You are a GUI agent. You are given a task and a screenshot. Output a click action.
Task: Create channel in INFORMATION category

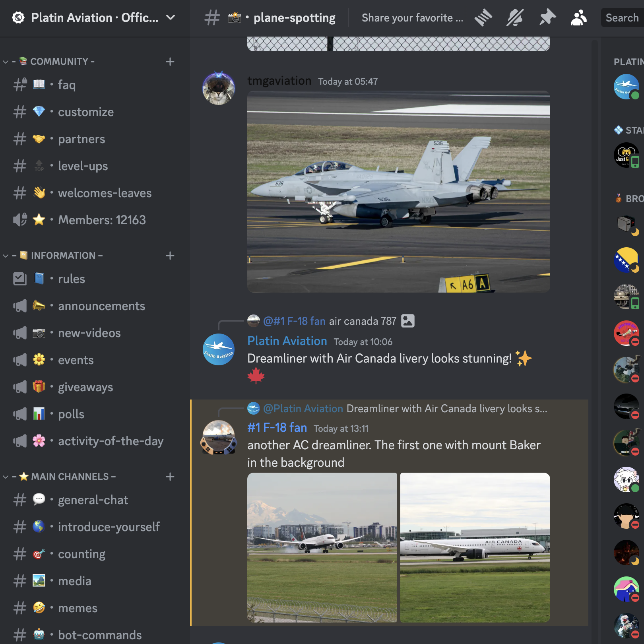(x=170, y=256)
